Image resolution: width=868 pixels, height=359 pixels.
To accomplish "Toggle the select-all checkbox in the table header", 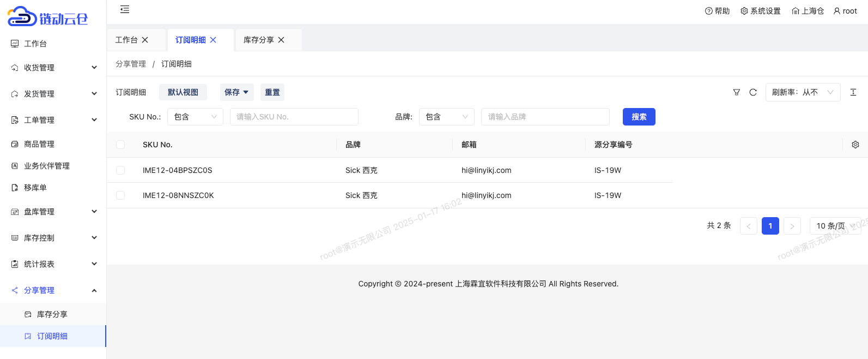I will click(120, 145).
